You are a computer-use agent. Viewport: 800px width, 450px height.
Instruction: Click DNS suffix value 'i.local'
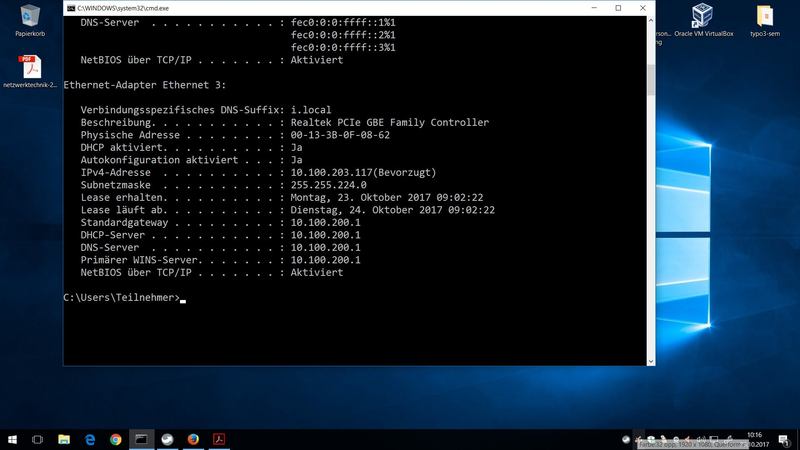pos(311,110)
